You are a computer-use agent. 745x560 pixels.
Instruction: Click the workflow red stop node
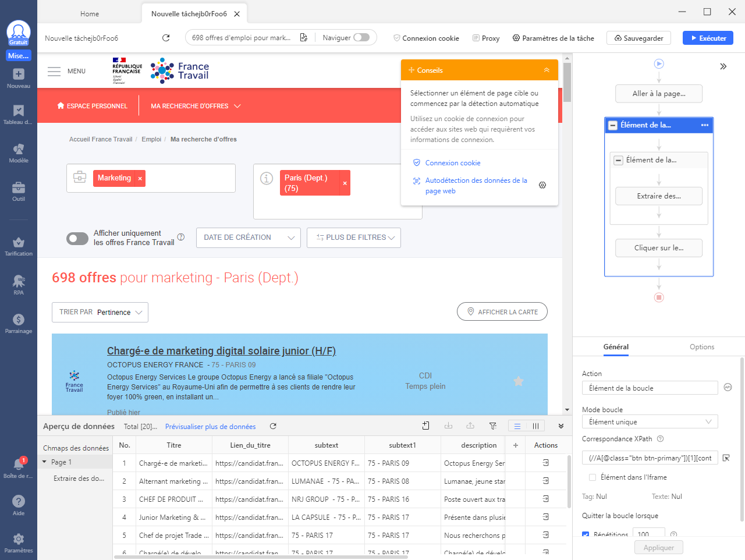coord(659,297)
